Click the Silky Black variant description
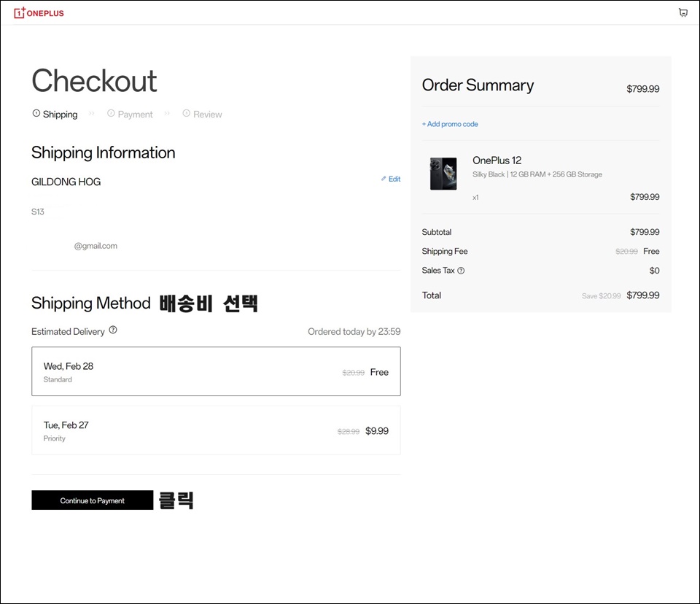 537,174
